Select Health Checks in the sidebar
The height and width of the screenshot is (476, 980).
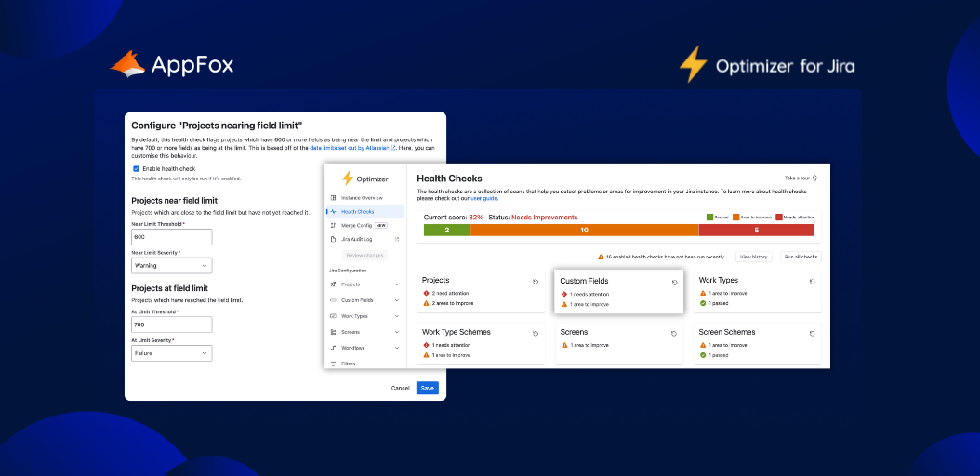click(x=358, y=212)
